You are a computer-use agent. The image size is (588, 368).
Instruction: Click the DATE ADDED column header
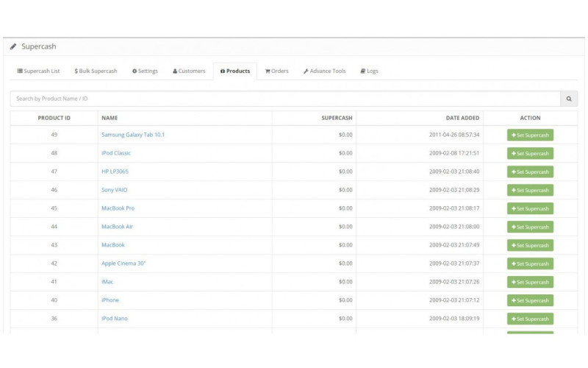(462, 118)
